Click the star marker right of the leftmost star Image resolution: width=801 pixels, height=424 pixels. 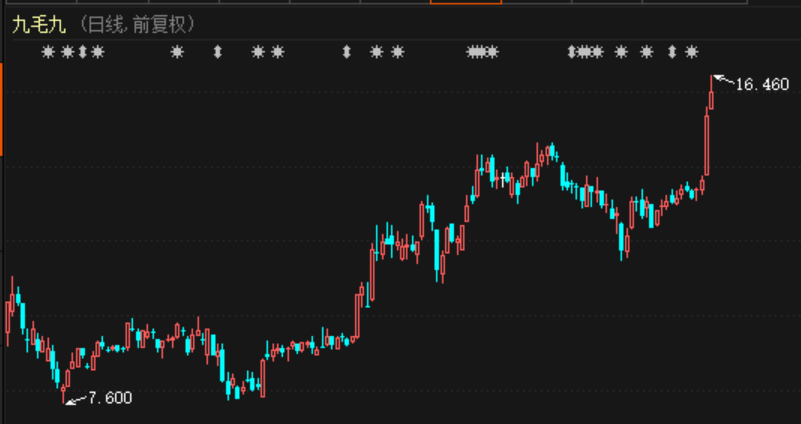67,52
